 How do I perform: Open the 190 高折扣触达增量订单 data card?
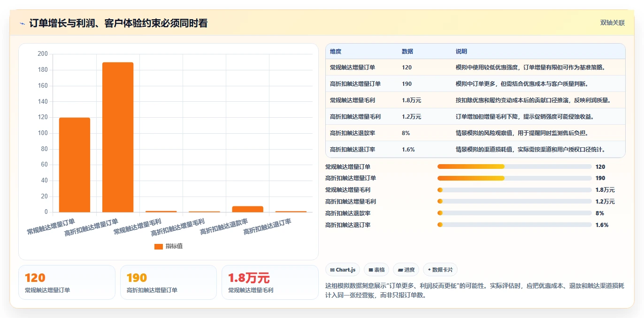(169, 282)
